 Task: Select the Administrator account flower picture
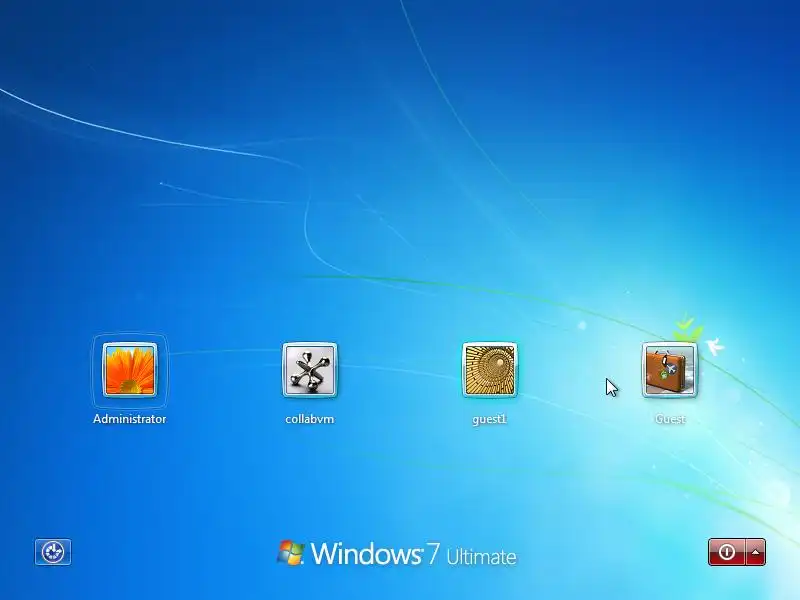coord(130,370)
